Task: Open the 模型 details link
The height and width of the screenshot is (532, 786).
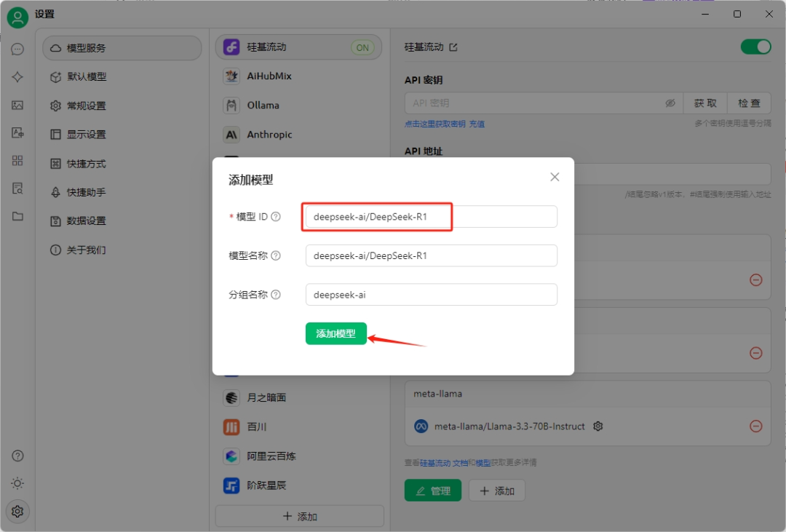Action: click(x=483, y=463)
